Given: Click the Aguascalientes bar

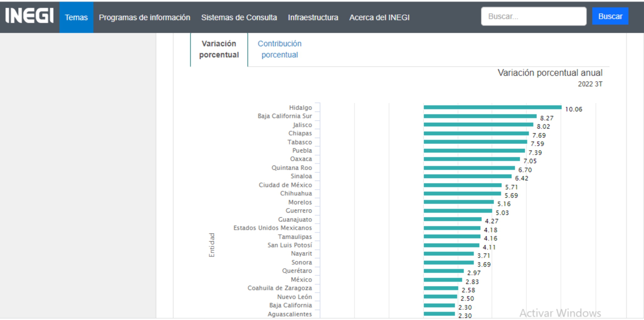Looking at the screenshot, I should click(x=439, y=314).
